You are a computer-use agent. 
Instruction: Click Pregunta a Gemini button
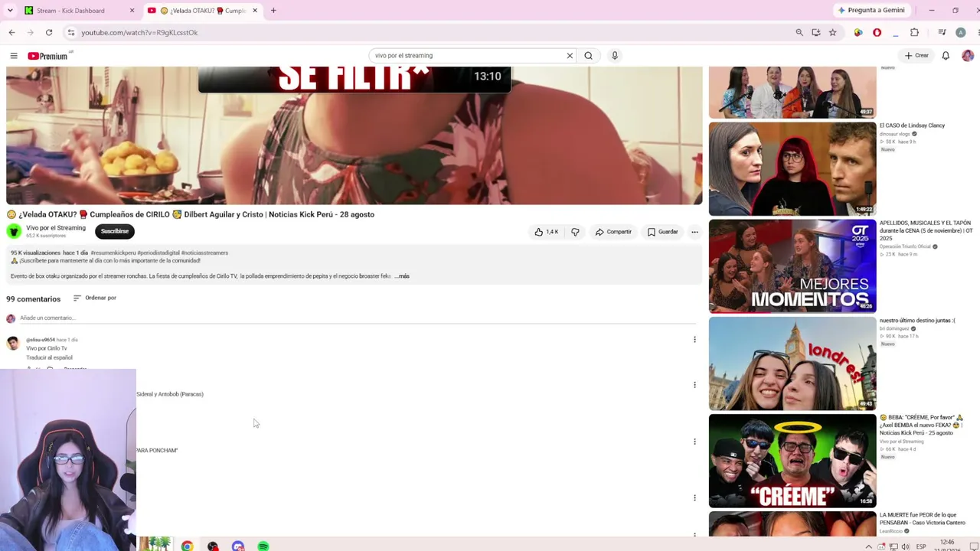pyautogui.click(x=871, y=11)
